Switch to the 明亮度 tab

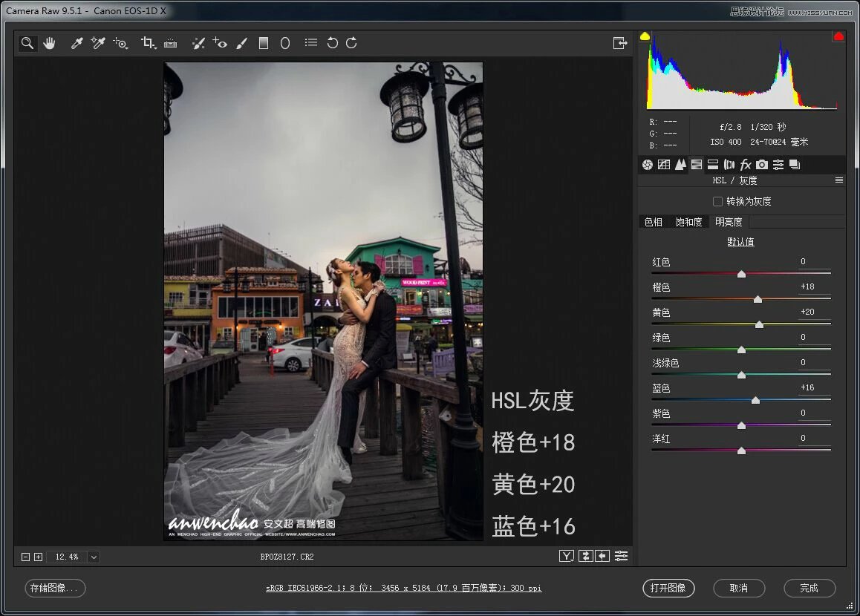(x=729, y=222)
